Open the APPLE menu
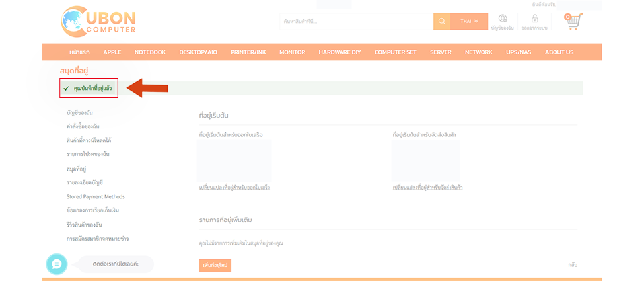This screenshot has width=644, height=281. coord(112,52)
